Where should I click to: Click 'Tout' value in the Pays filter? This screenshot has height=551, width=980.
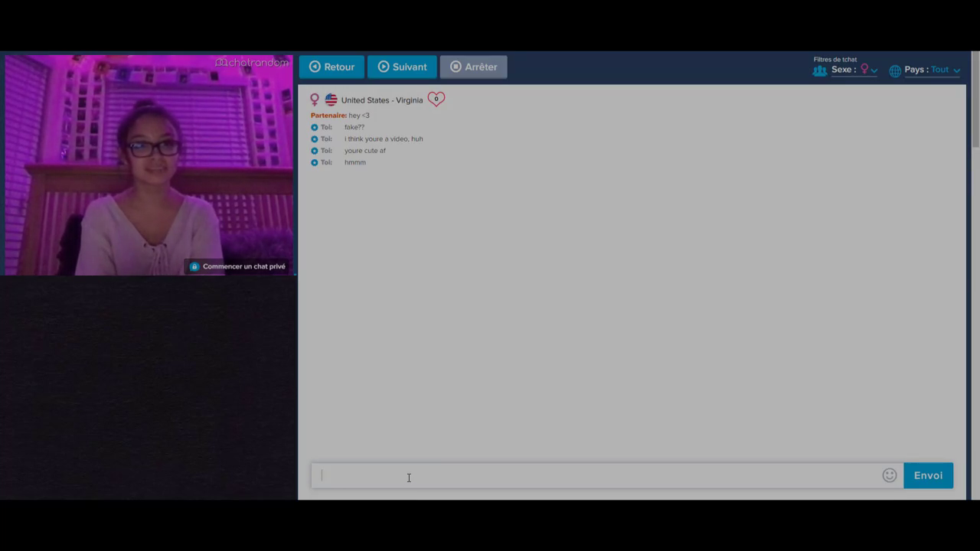click(939, 70)
